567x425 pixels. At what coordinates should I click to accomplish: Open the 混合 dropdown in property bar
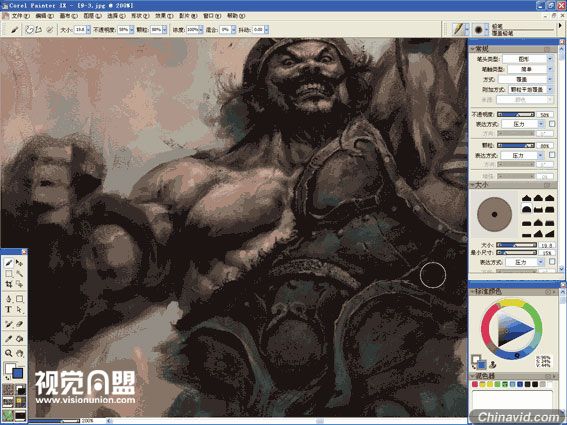click(x=234, y=30)
